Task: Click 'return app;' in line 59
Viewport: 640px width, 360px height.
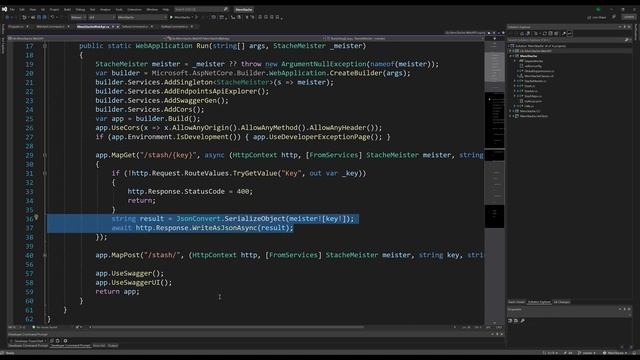Action: click(117, 291)
